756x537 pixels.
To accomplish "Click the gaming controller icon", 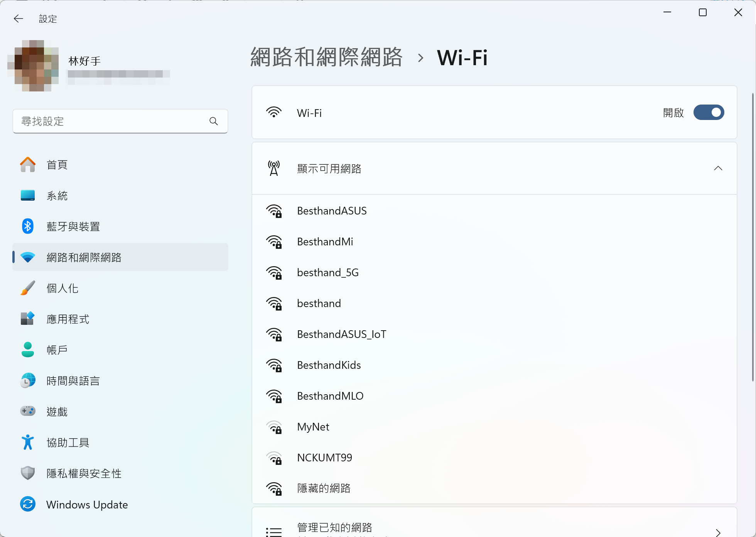I will click(27, 411).
